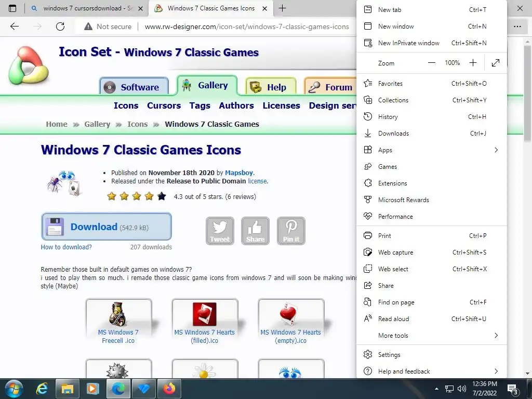Open the Forum site tab
The height and width of the screenshot is (399, 532).
331,87
